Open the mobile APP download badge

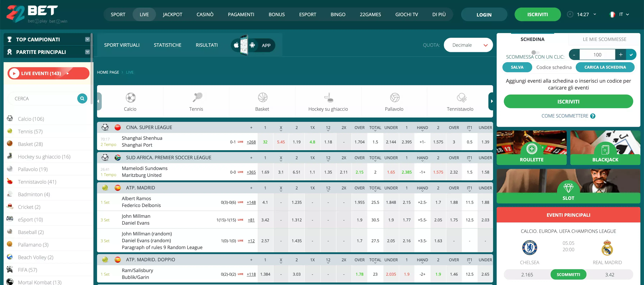click(253, 45)
